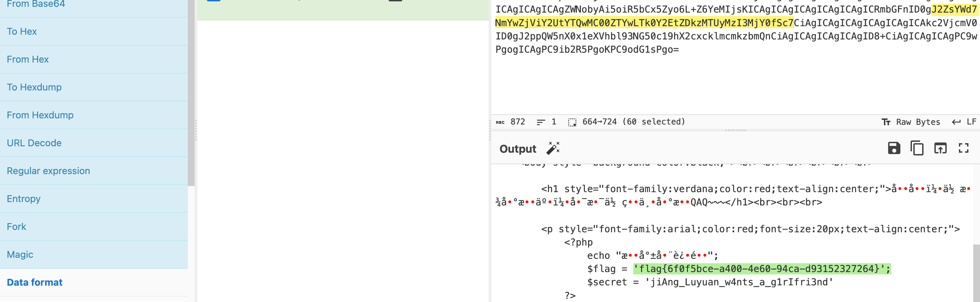The width and height of the screenshot is (980, 302).
Task: Replace input with output icon
Action: 941,148
